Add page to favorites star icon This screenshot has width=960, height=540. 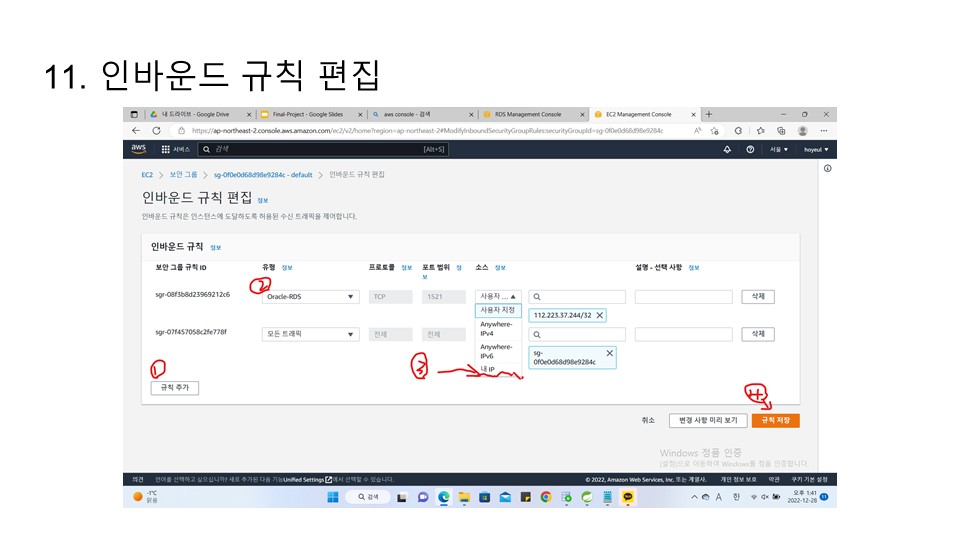coord(714,130)
